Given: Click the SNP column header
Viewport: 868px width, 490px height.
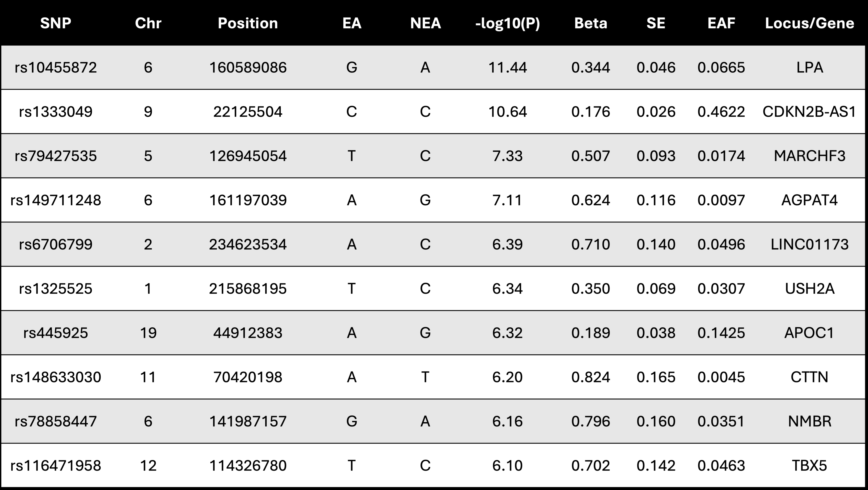Looking at the screenshot, I should [56, 23].
